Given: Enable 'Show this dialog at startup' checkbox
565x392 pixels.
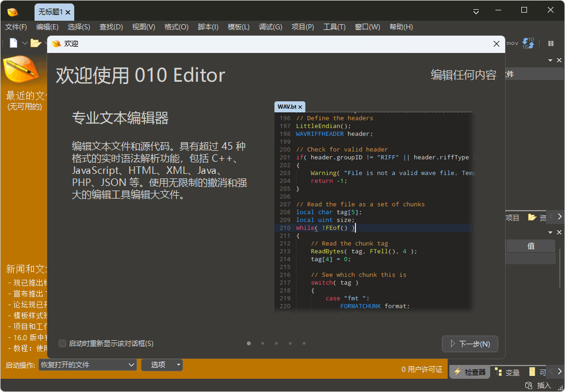Looking at the screenshot, I should [63, 344].
